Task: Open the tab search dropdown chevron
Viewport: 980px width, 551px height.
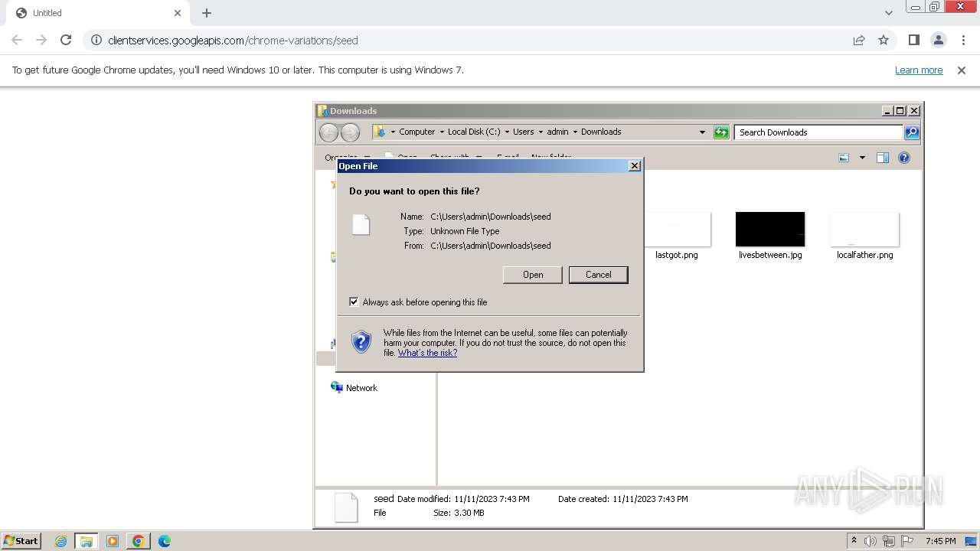Action: click(888, 13)
